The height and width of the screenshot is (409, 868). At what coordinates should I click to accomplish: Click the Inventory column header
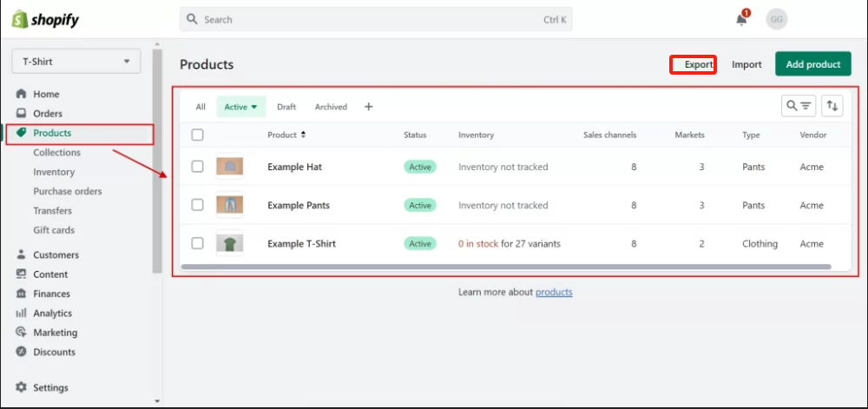pyautogui.click(x=476, y=135)
